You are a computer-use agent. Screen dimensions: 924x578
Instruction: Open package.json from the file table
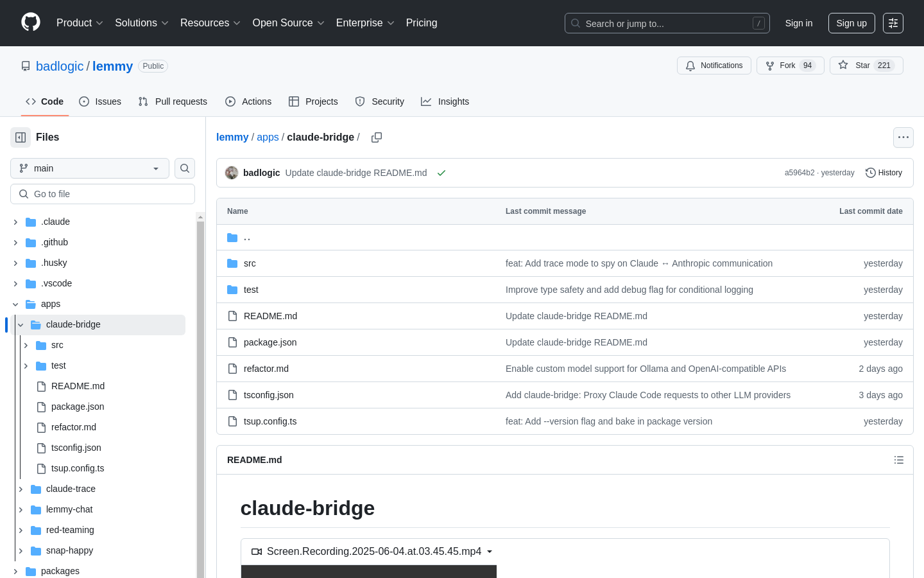click(x=270, y=342)
